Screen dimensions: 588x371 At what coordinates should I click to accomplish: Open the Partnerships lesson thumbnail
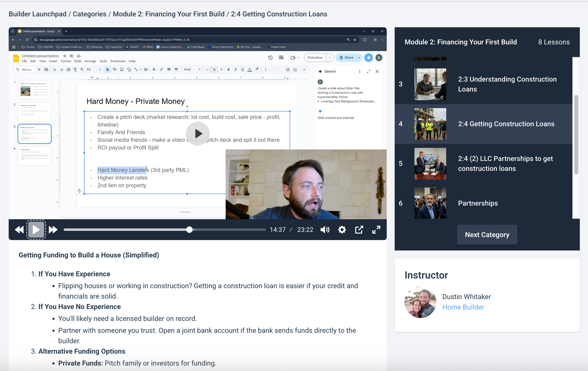coord(430,203)
